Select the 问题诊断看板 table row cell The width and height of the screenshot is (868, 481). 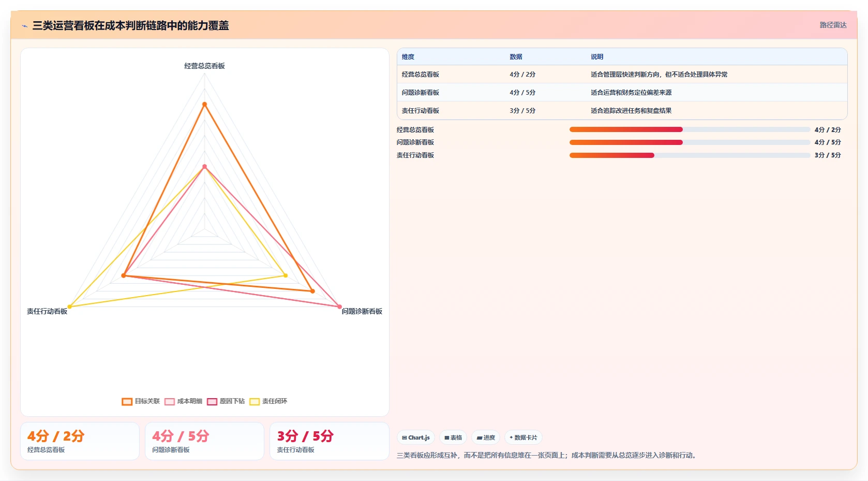421,93
